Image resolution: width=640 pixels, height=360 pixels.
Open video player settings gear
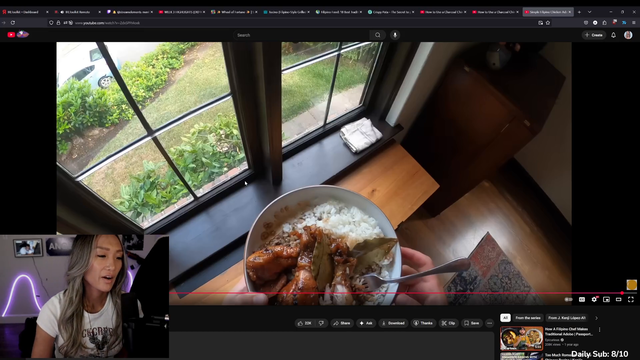pos(594,300)
